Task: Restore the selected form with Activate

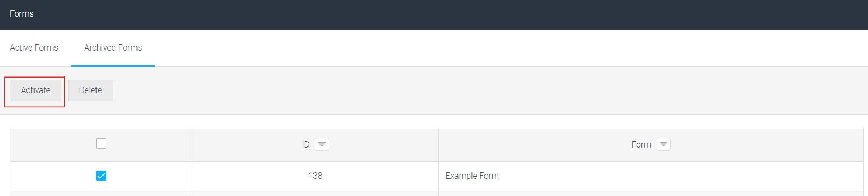Action: click(x=36, y=90)
